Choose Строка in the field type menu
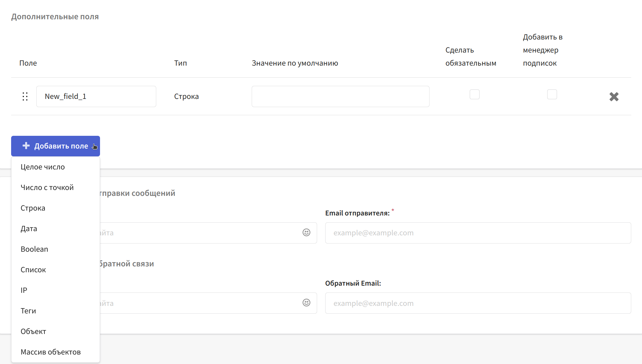Image resolution: width=642 pixels, height=364 pixels. pos(56,208)
